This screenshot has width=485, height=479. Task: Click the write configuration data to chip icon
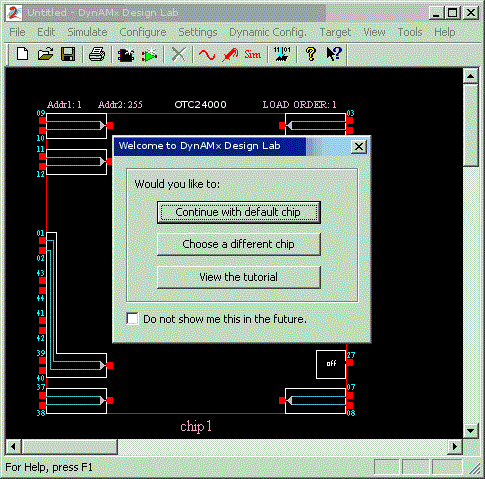pyautogui.click(x=282, y=54)
